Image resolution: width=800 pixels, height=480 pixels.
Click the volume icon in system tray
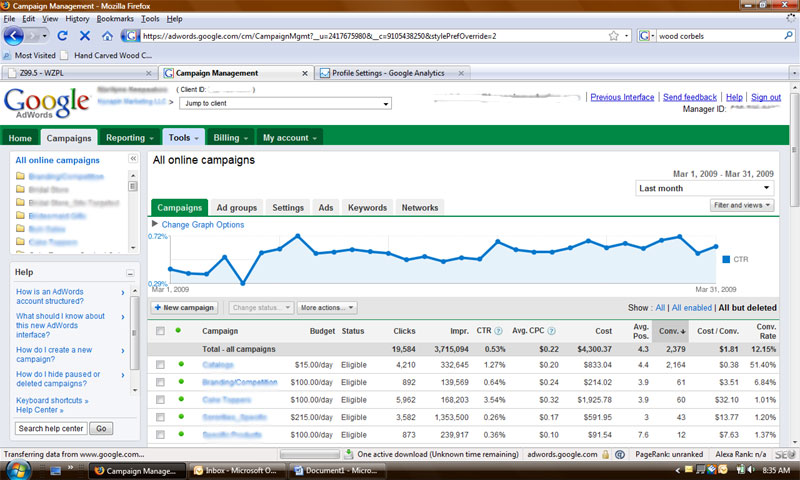[750, 470]
